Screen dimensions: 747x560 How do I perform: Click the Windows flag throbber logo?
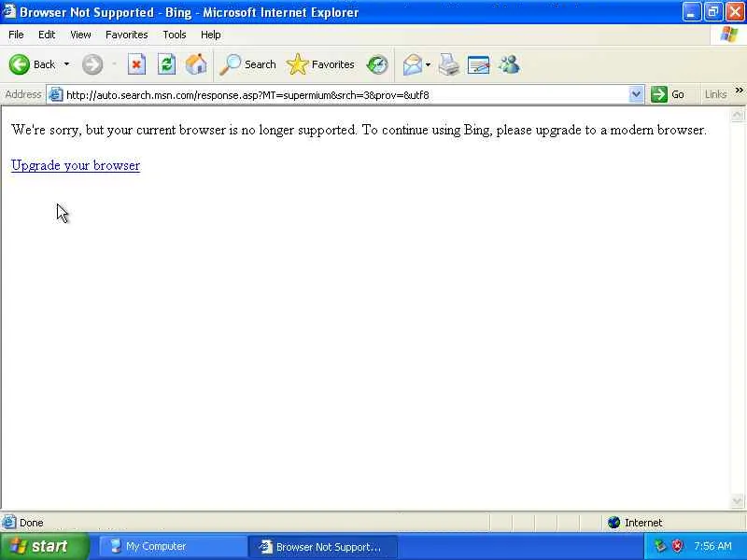[728, 35]
